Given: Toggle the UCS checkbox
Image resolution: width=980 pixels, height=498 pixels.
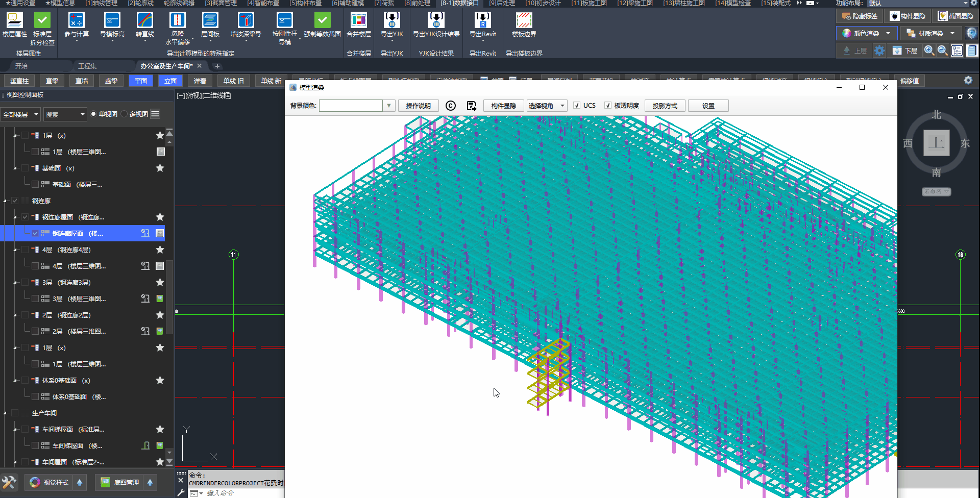Looking at the screenshot, I should pyautogui.click(x=577, y=106).
